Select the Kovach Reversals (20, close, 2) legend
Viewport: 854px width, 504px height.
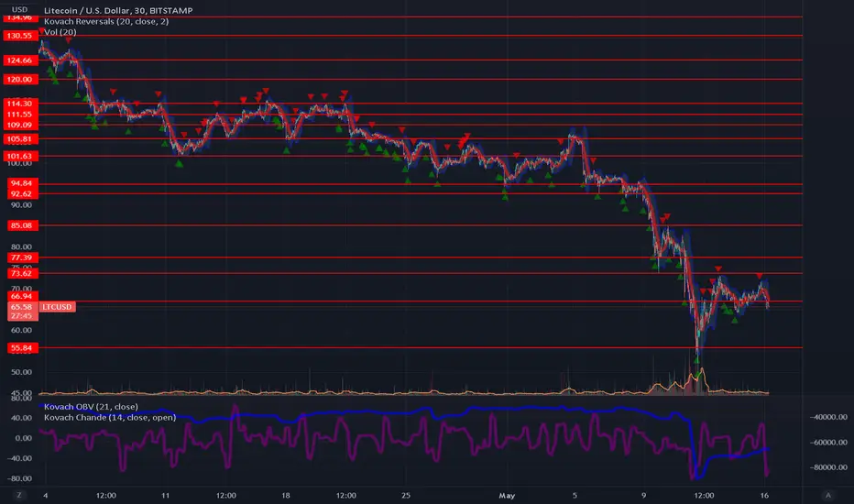click(x=106, y=21)
